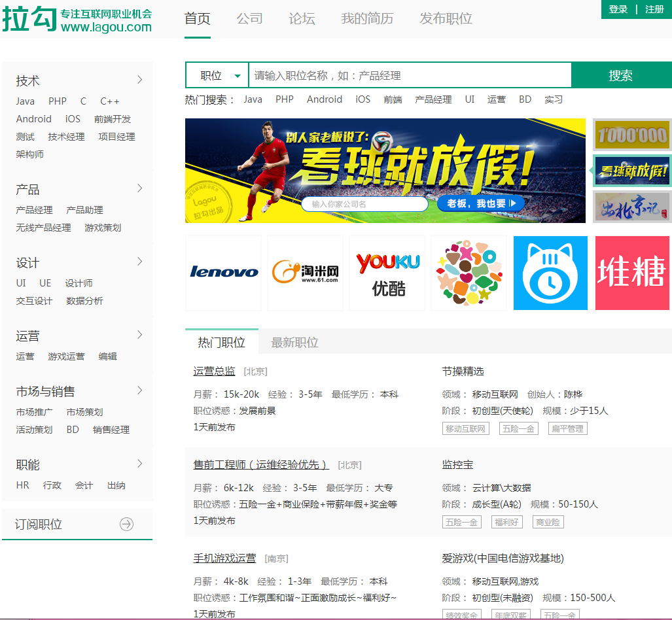The image size is (672, 620).
Task: Open the Taomi 61.com company logo
Action: point(305,273)
